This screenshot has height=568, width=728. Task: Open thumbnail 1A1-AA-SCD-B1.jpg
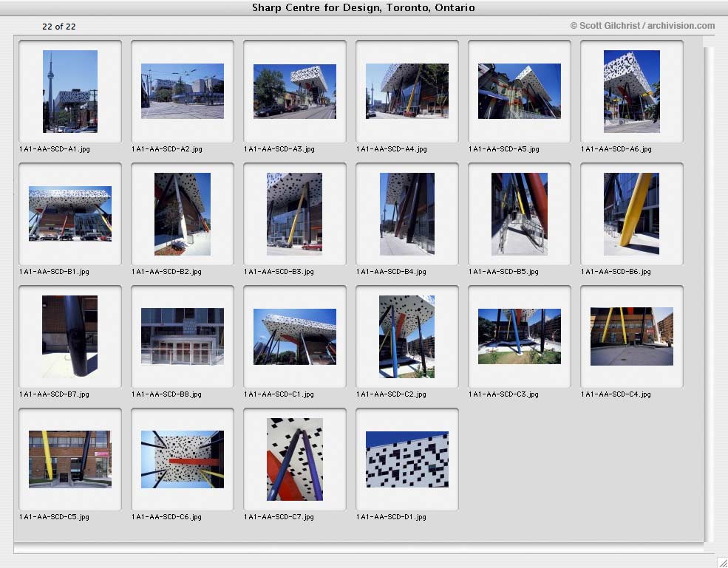(x=70, y=214)
